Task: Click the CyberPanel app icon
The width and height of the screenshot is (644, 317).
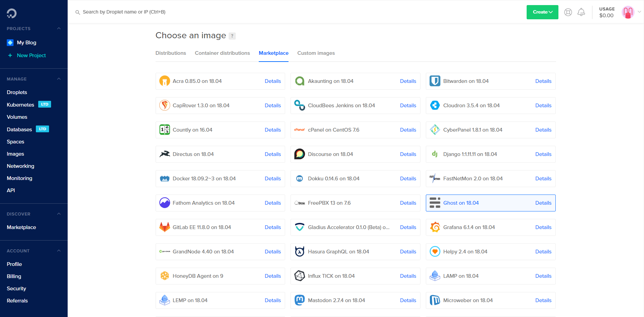Action: tap(435, 130)
